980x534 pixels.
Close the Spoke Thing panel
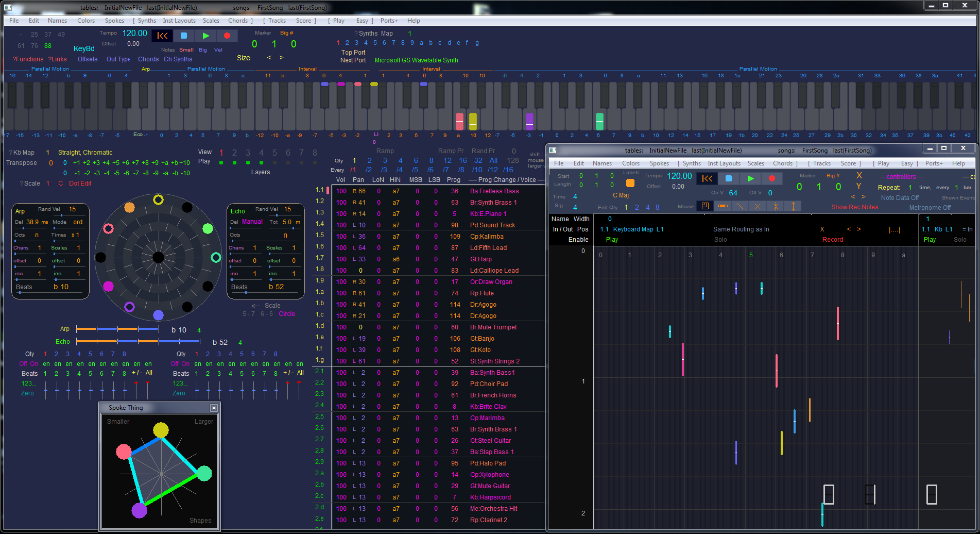(214, 408)
